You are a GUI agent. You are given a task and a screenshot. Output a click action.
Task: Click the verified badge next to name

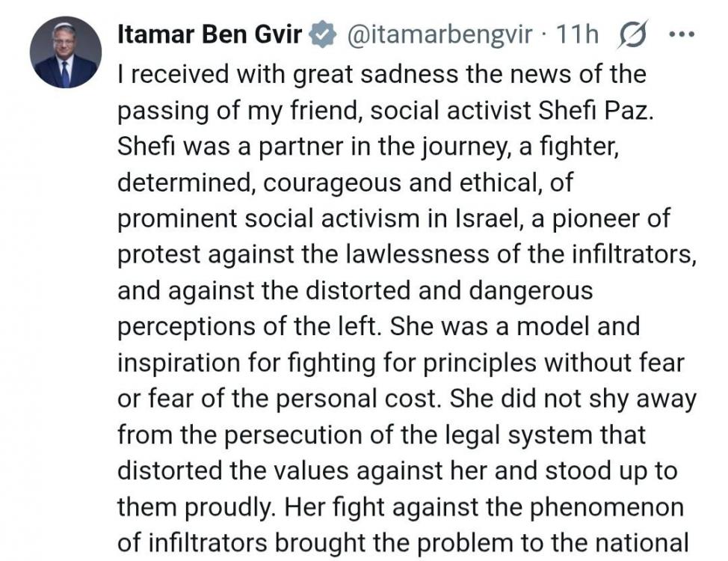[x=323, y=35]
